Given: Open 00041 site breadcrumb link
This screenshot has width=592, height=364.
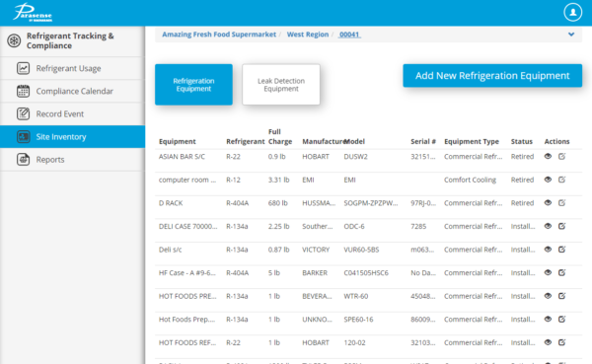Looking at the screenshot, I should pos(349,35).
